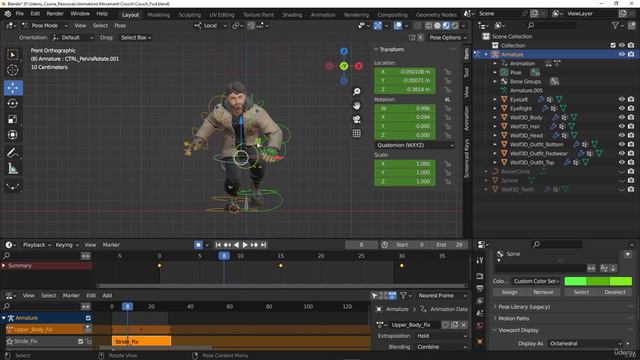The height and width of the screenshot is (360, 640).
Task: Expand Pose Library (Legacy) panel
Action: 524,307
